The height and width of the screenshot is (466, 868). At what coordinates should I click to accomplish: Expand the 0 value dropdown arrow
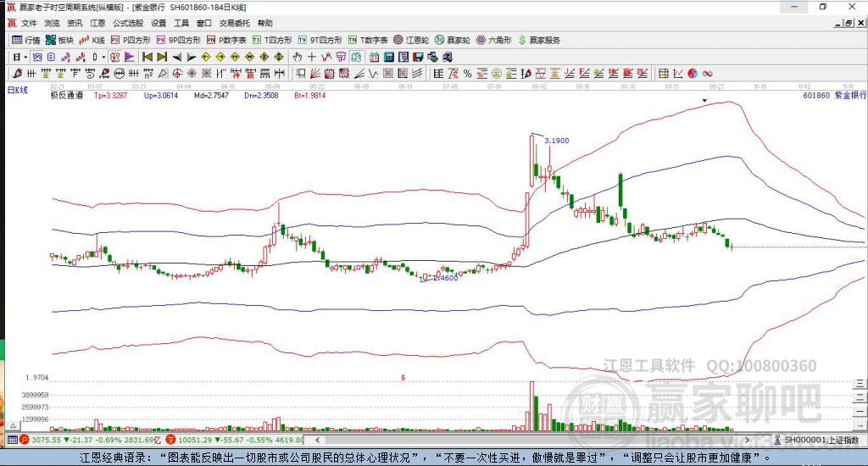(103, 57)
